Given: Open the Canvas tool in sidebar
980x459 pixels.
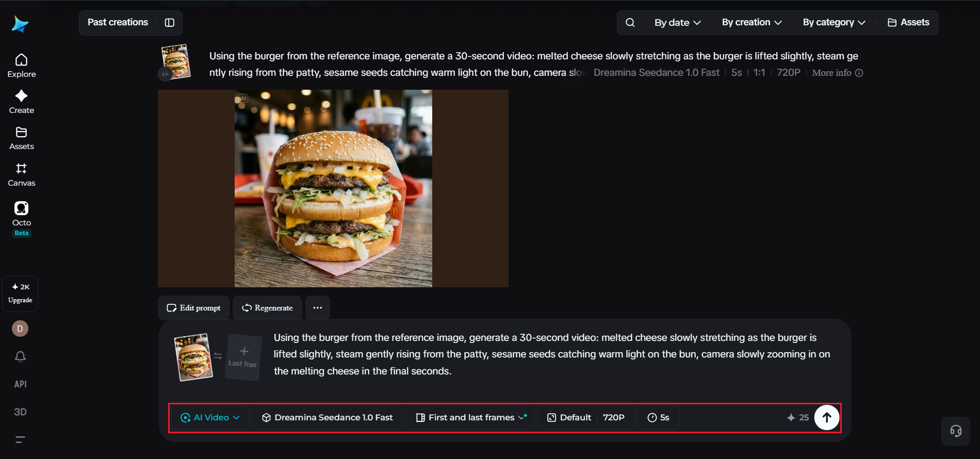Looking at the screenshot, I should tap(21, 174).
